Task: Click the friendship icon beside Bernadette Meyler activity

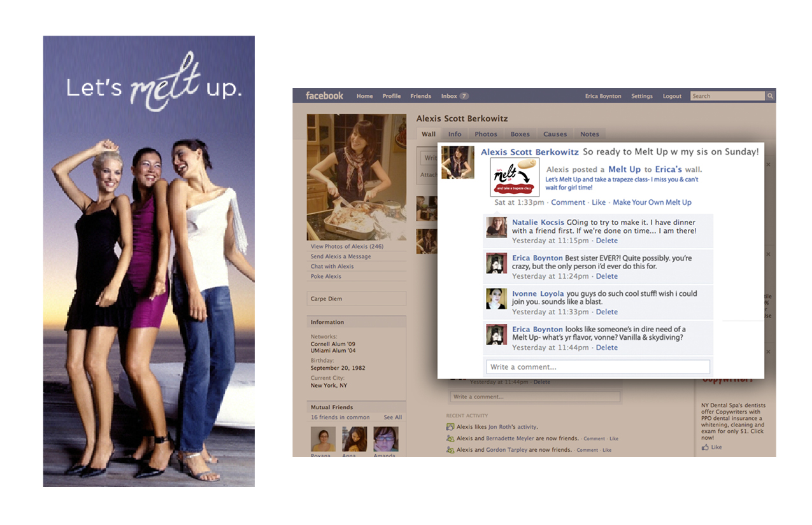Action: point(450,438)
